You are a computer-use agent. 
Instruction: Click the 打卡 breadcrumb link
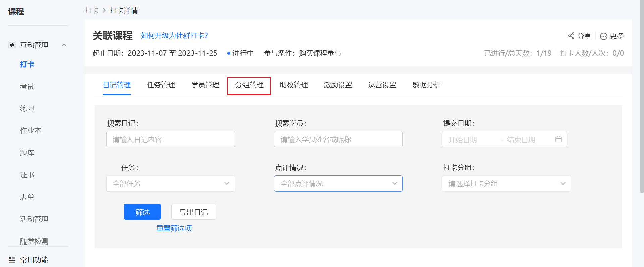[92, 11]
